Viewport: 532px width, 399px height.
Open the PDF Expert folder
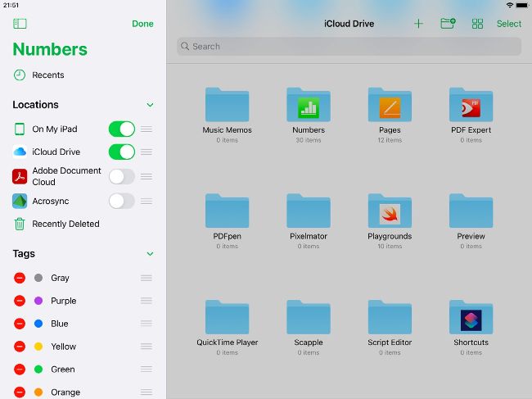tap(471, 106)
